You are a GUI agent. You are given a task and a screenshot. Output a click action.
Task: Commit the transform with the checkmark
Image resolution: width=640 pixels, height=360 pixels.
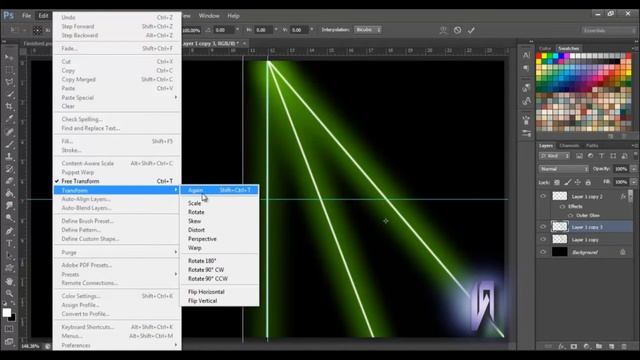[471, 30]
